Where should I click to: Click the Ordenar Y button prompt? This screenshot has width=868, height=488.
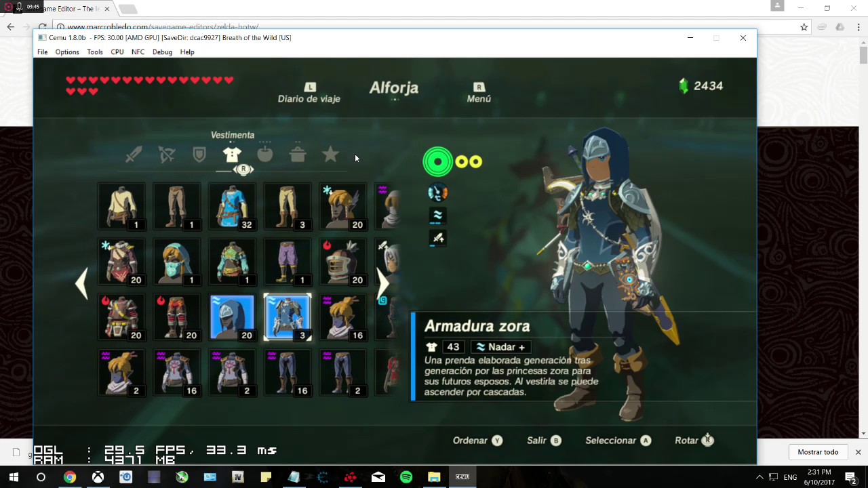click(477, 441)
